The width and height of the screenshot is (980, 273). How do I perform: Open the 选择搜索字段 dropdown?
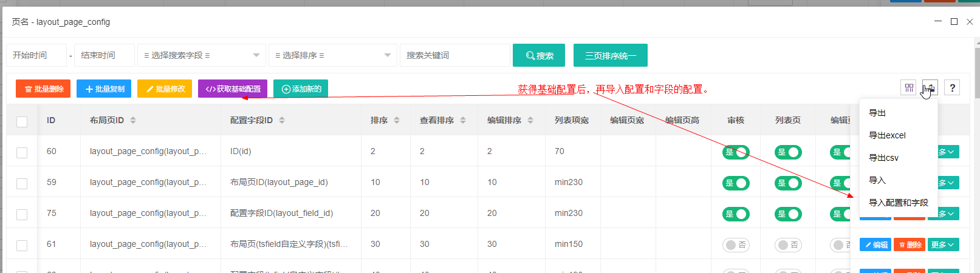tap(202, 55)
